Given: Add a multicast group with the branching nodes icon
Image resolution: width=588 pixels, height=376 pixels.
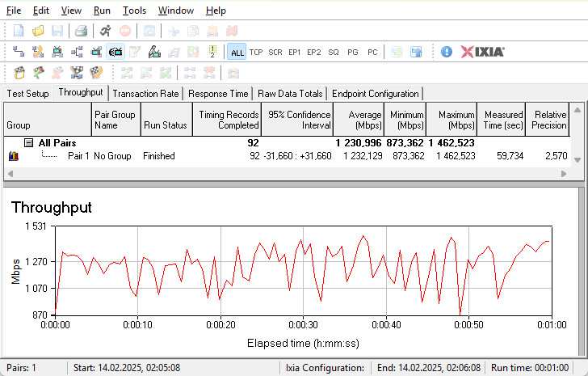Looking at the screenshot, I should (77, 52).
